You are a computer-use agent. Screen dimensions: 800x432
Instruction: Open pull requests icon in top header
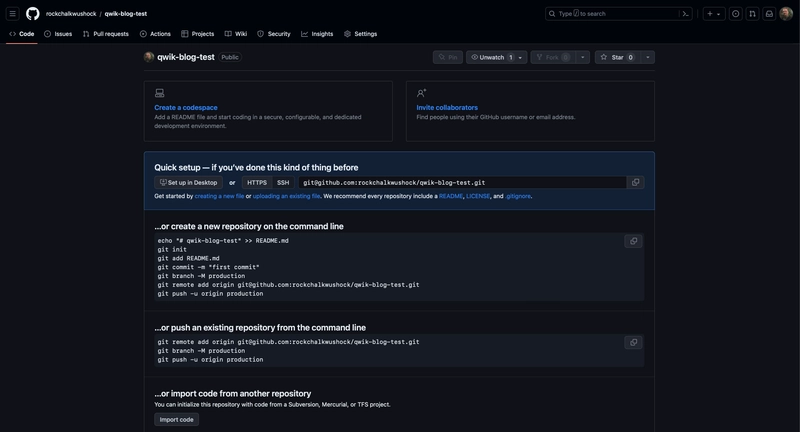(x=752, y=14)
